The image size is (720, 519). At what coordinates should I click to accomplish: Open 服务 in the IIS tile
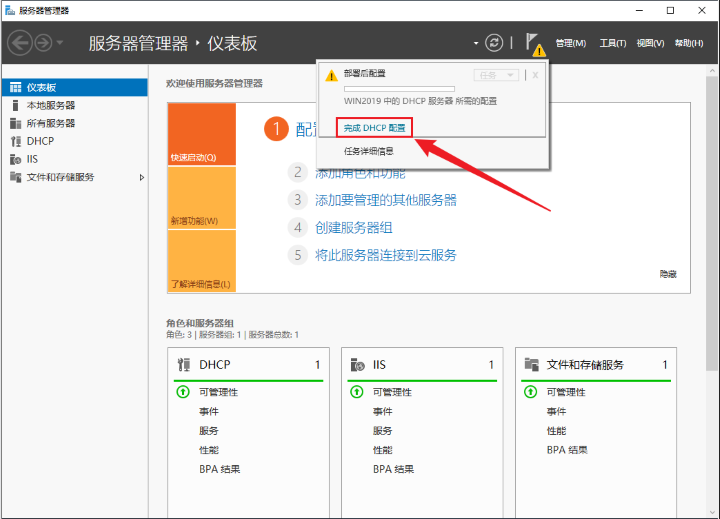point(382,431)
